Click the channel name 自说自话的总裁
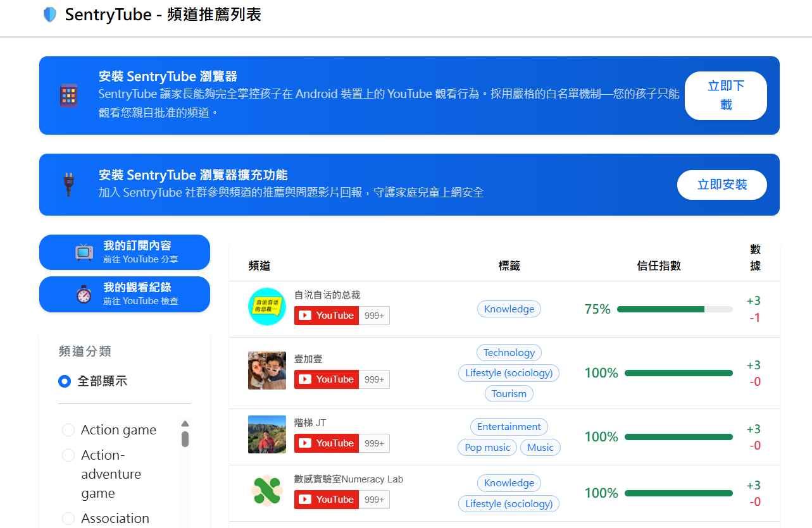Viewport: 812px width, 528px height. (x=327, y=295)
